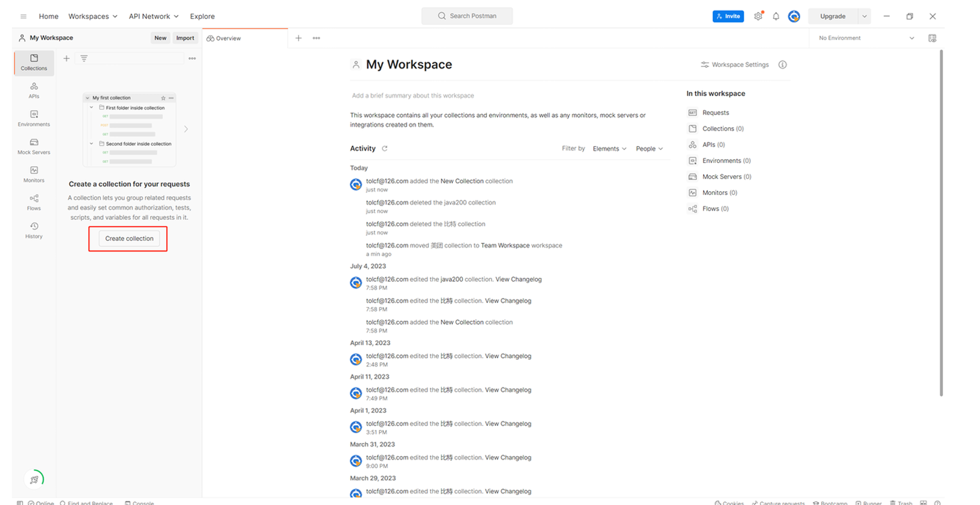Open Flows (0) in the workspace list
This screenshot has height=505, width=980.
[715, 209]
